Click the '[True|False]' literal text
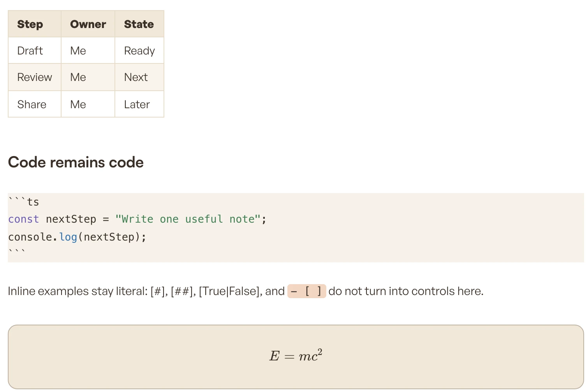588x390 pixels. (230, 291)
